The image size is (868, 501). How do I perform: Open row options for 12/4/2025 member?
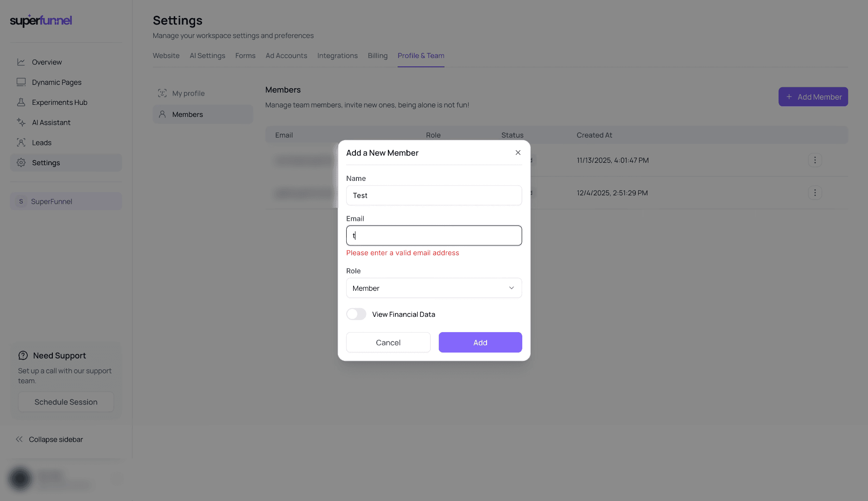[815, 193]
